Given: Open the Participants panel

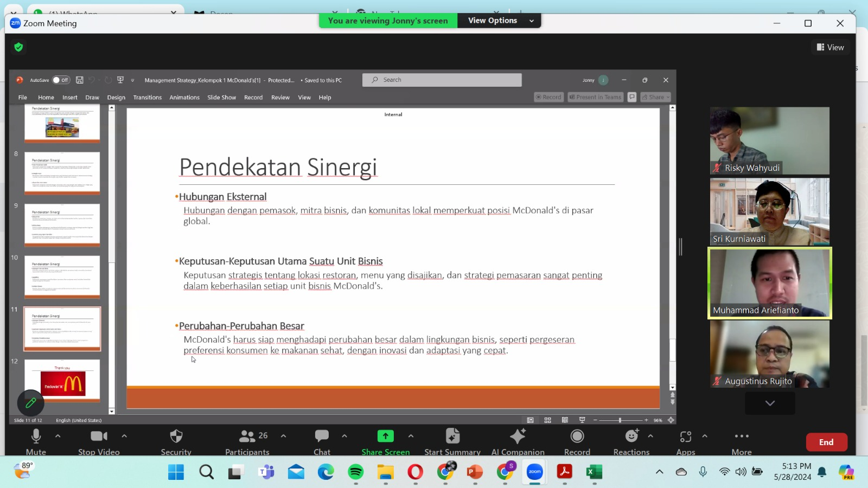Looking at the screenshot, I should (x=247, y=442).
